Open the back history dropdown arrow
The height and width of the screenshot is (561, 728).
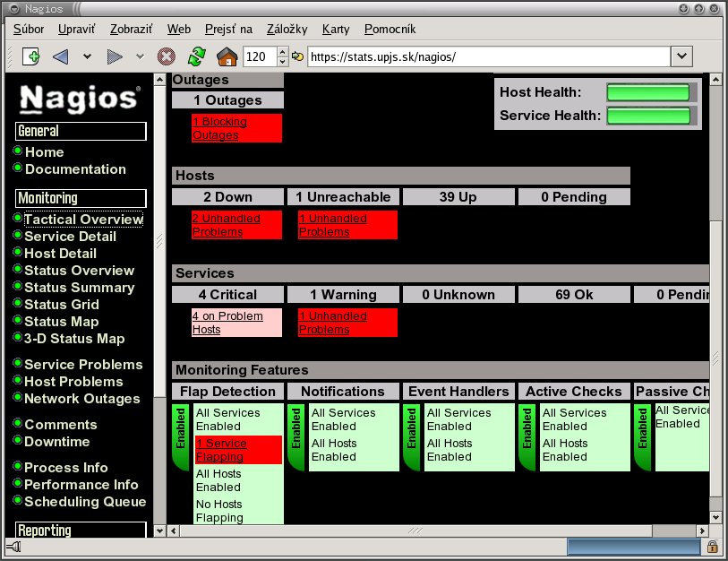(87, 56)
